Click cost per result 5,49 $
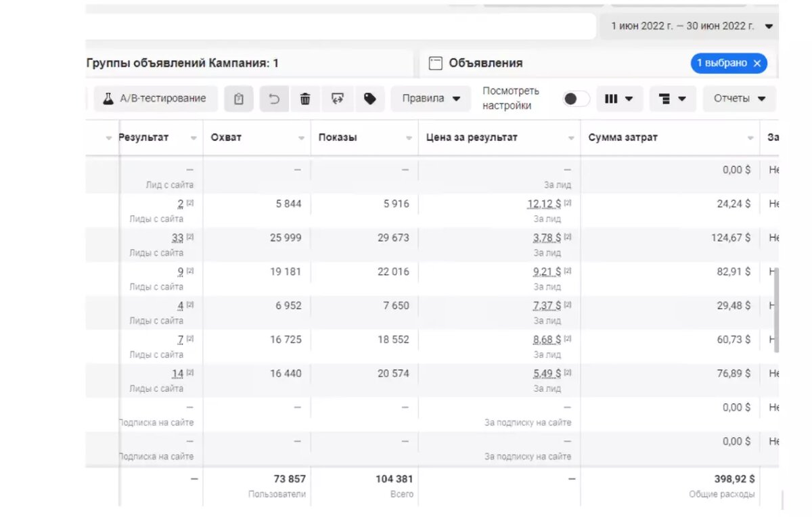 547,374
